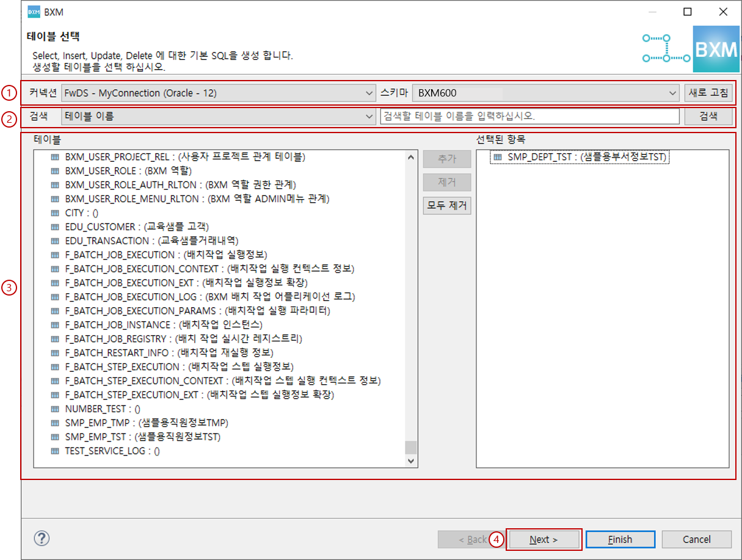The image size is (742, 560).
Task: Click the 새로 고침 refresh button
Action: click(x=708, y=93)
